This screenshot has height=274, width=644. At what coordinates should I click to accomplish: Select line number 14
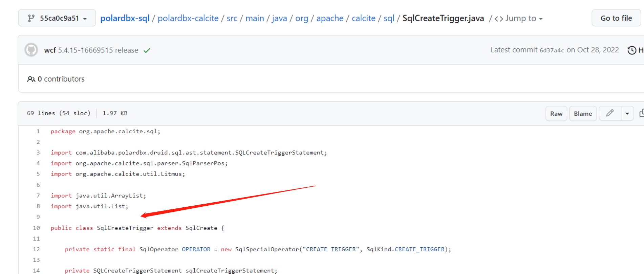point(36,270)
